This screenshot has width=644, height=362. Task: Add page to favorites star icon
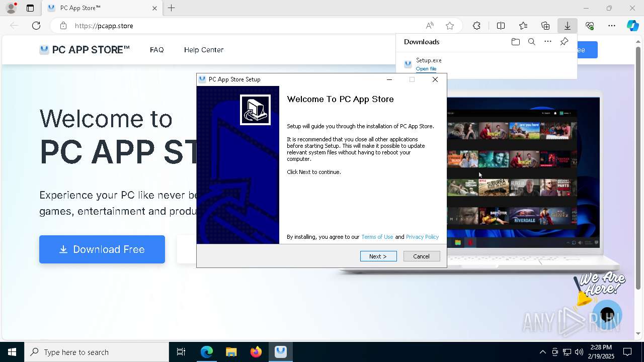(x=450, y=26)
